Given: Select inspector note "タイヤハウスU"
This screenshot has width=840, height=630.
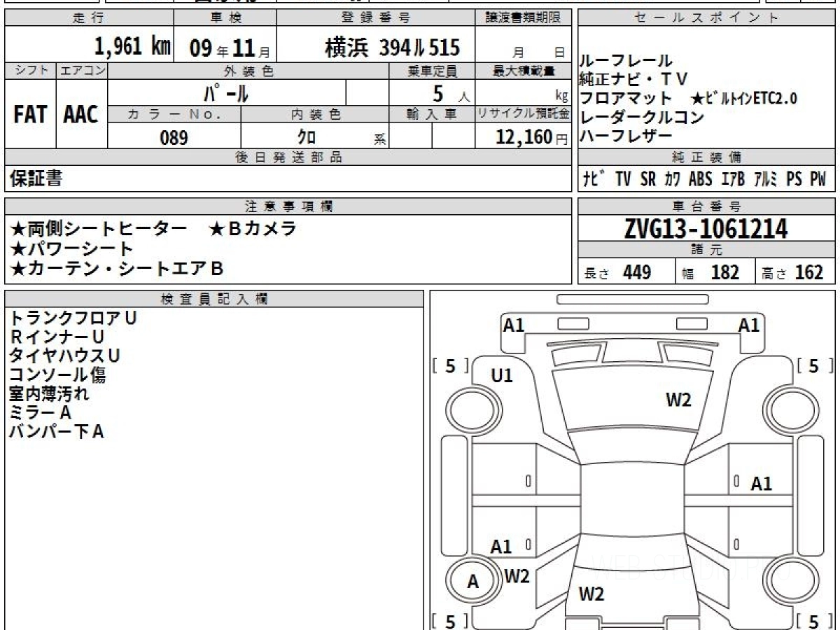Looking at the screenshot, I should pyautogui.click(x=64, y=356).
